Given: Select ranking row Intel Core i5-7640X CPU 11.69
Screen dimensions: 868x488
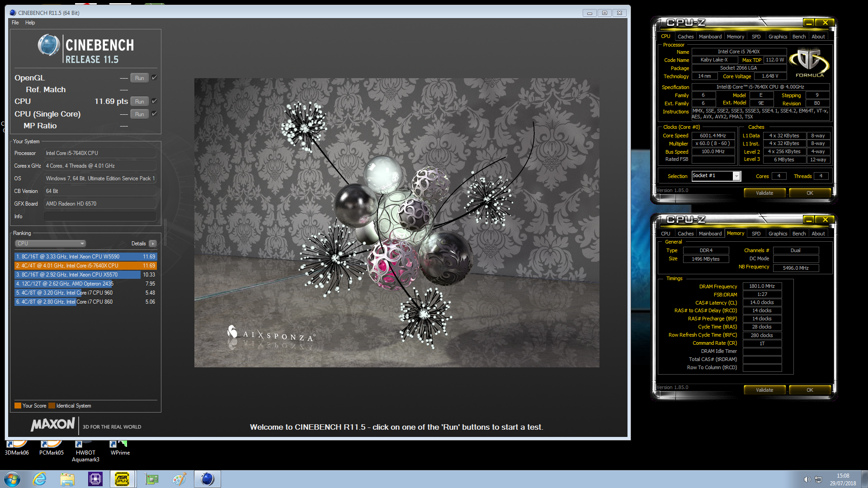Looking at the screenshot, I should [85, 266].
